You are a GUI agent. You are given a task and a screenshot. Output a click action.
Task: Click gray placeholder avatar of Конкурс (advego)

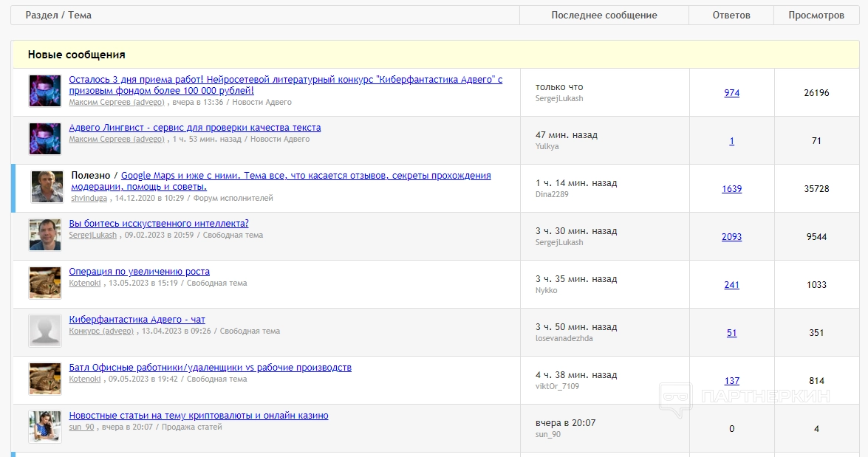tap(44, 331)
